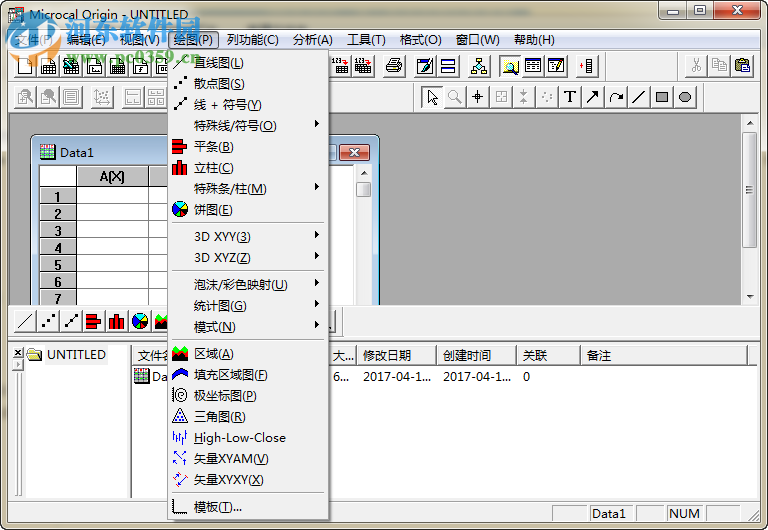Click the pie chart icon in the bottom toolbar
The height and width of the screenshot is (530, 768).
click(x=140, y=321)
